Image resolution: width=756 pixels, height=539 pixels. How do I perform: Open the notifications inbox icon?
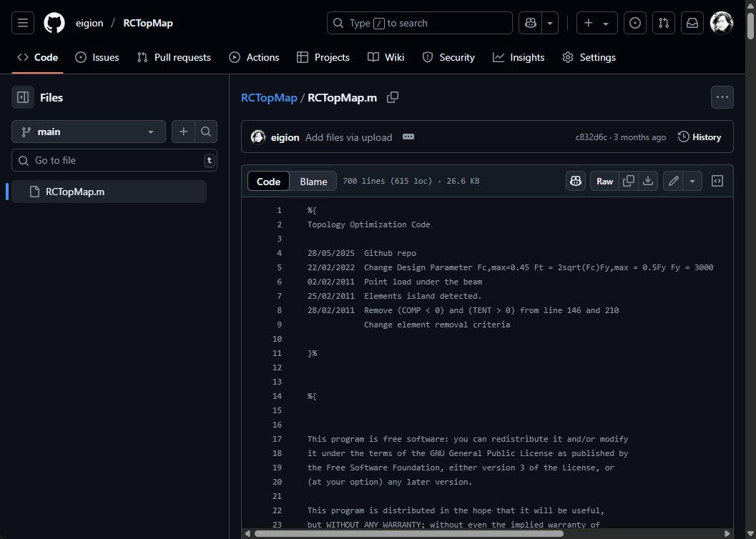pos(692,23)
